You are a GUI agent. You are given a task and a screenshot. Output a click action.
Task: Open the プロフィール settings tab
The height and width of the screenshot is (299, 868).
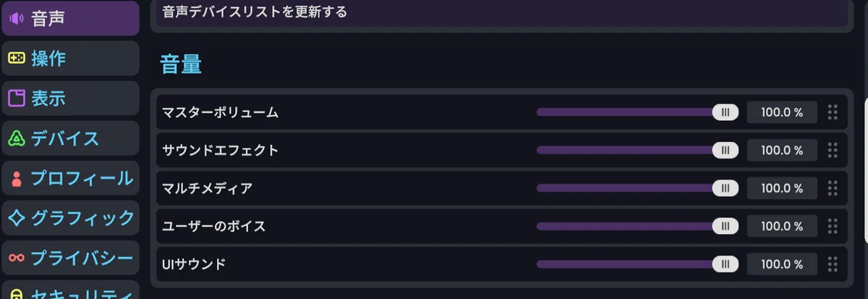tap(70, 178)
